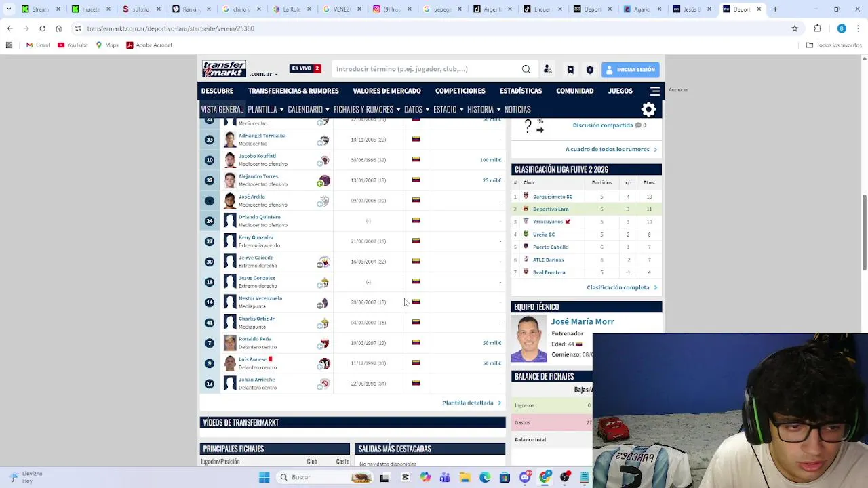
Task: Open the .com.ar country selector
Action: (264, 73)
